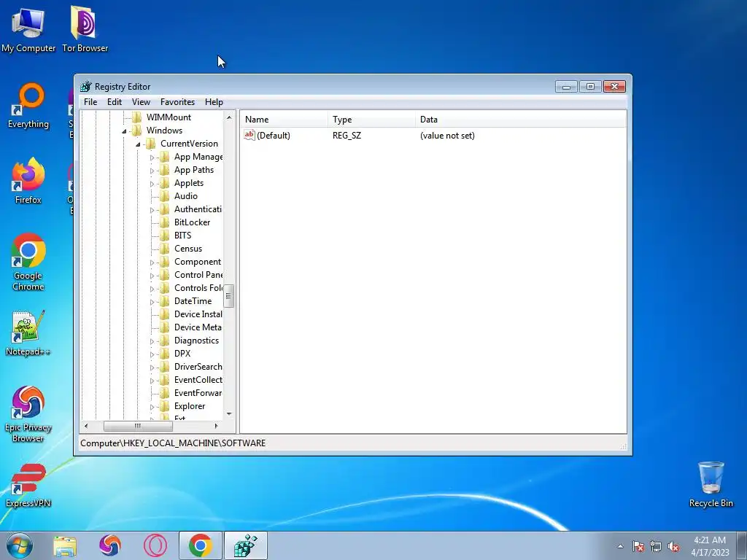Click the tree horizontal scroll right arrow
Viewport: 747px width, 560px height.
click(x=216, y=426)
